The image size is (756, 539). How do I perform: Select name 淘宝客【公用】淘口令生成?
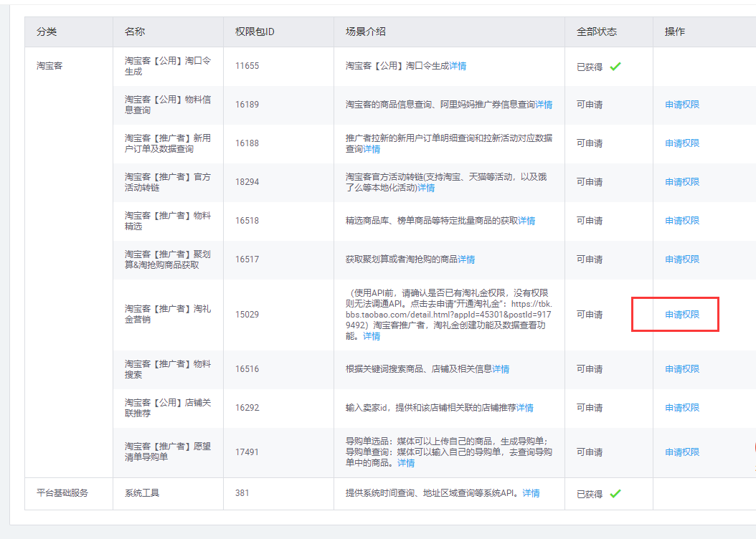168,66
